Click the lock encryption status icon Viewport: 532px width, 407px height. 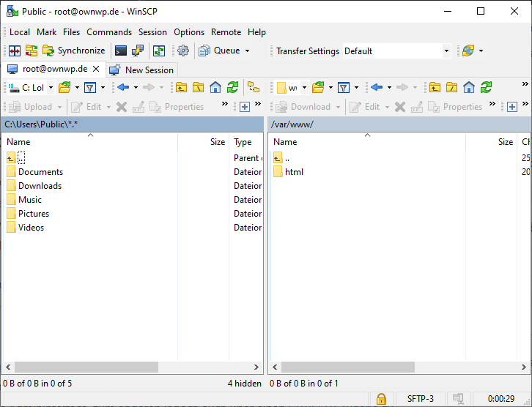click(x=381, y=399)
